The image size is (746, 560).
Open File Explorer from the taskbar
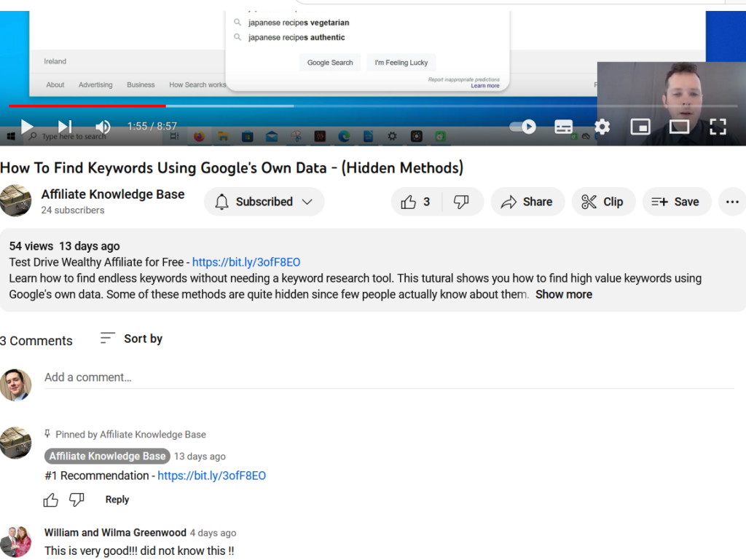point(223,137)
